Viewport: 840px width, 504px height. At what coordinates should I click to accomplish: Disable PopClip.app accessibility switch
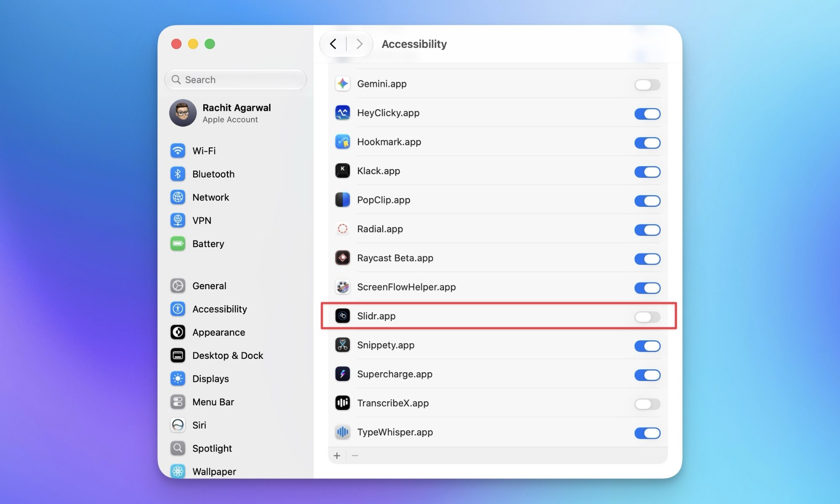tap(647, 201)
